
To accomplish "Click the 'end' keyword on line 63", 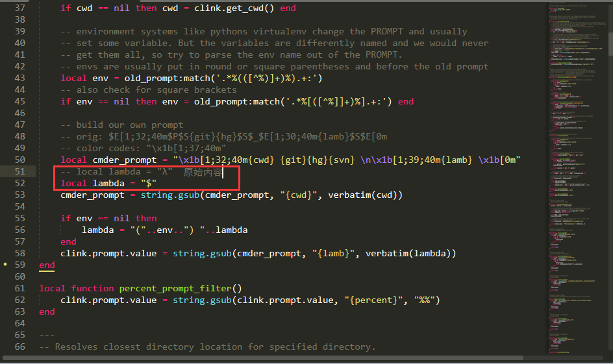I will pyautogui.click(x=47, y=311).
